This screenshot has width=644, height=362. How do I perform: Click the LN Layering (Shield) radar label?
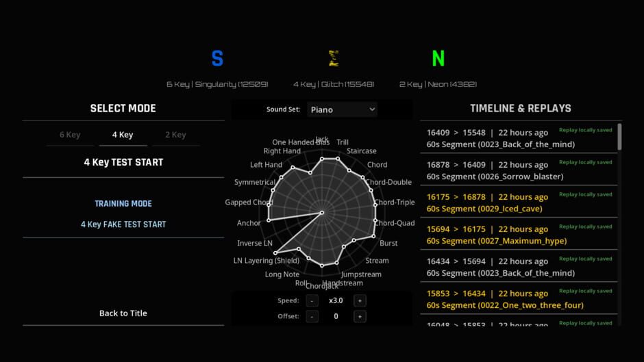pos(266,261)
